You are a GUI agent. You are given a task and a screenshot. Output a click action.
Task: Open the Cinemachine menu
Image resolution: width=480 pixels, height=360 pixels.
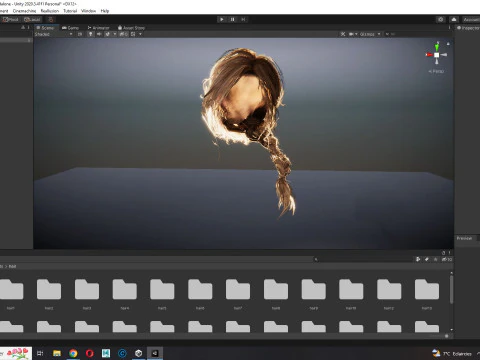coord(24,11)
